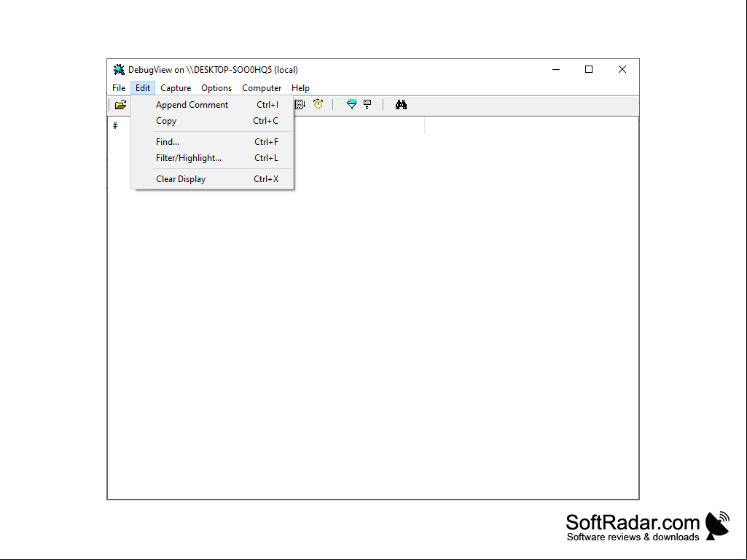
Task: Choose Find... in the Edit menu
Action: [x=213, y=142]
